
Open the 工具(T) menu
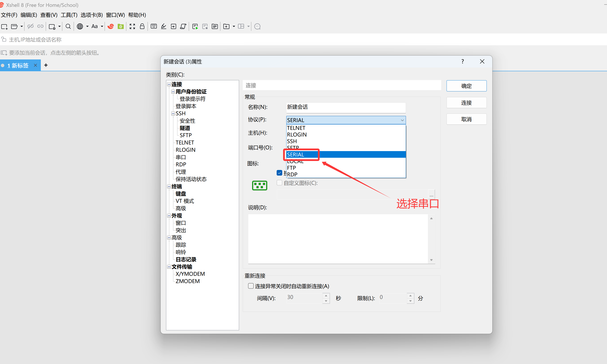tap(69, 15)
